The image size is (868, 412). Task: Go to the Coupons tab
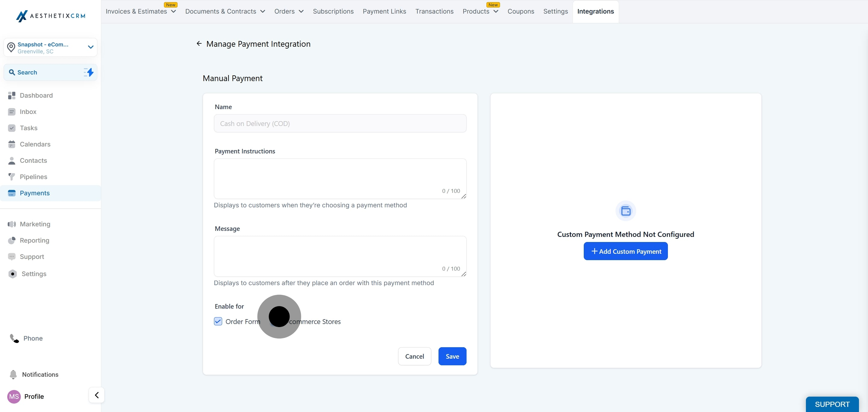[520, 11]
